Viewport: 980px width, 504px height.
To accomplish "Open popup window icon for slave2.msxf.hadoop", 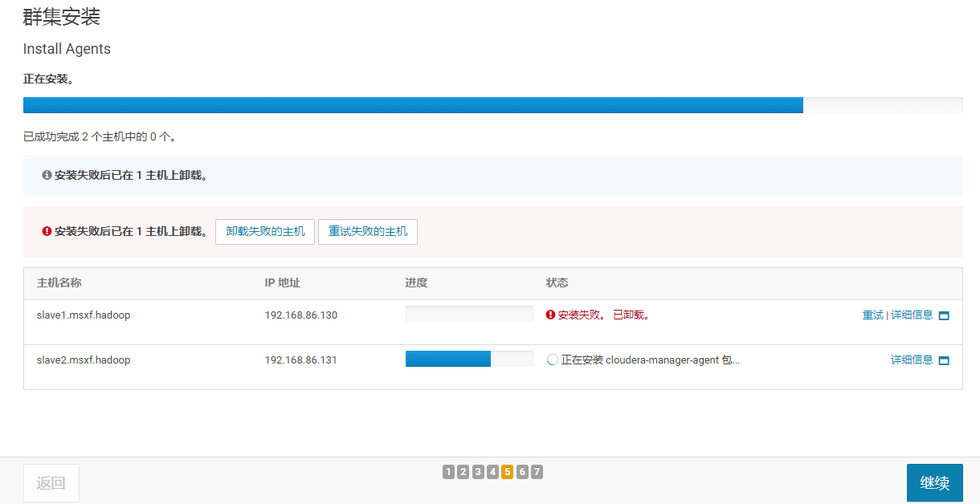I will click(x=944, y=360).
